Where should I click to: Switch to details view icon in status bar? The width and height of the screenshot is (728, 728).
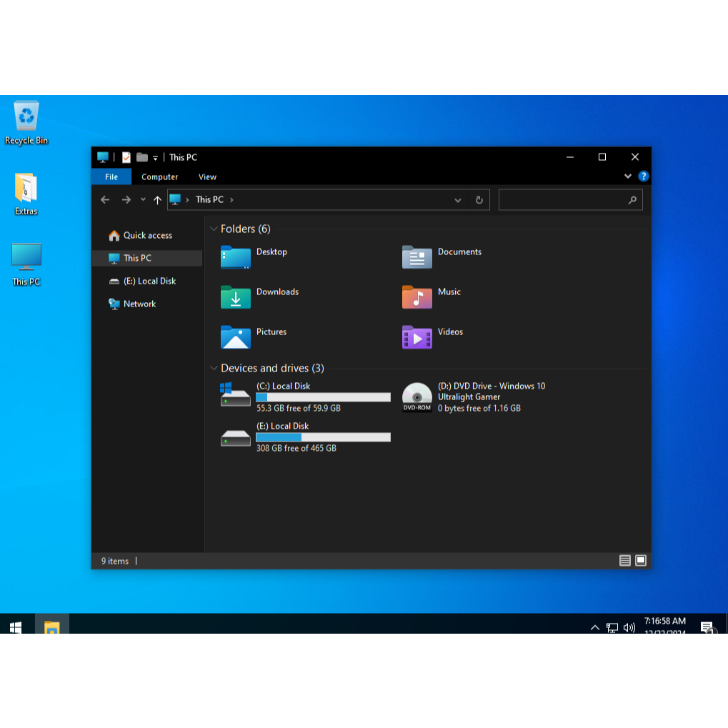(x=625, y=560)
